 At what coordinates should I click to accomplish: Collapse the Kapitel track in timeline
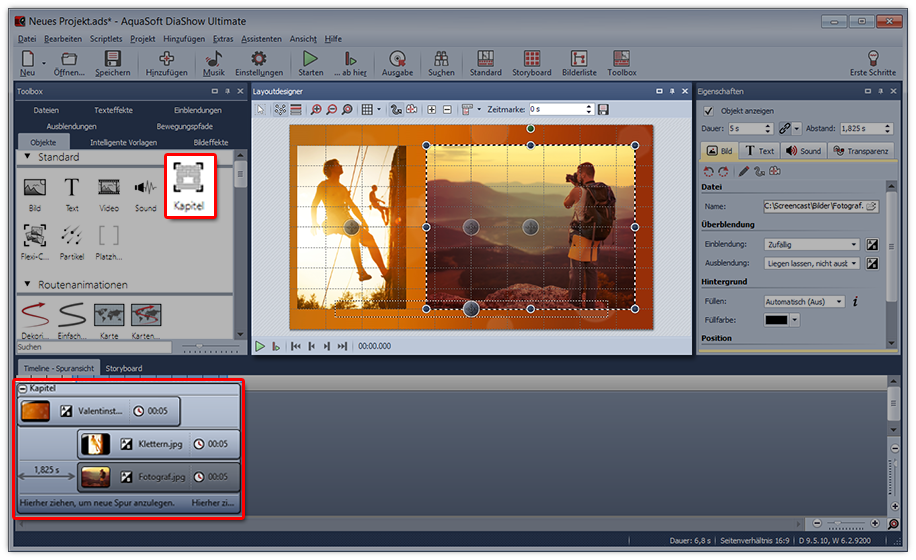tap(23, 388)
